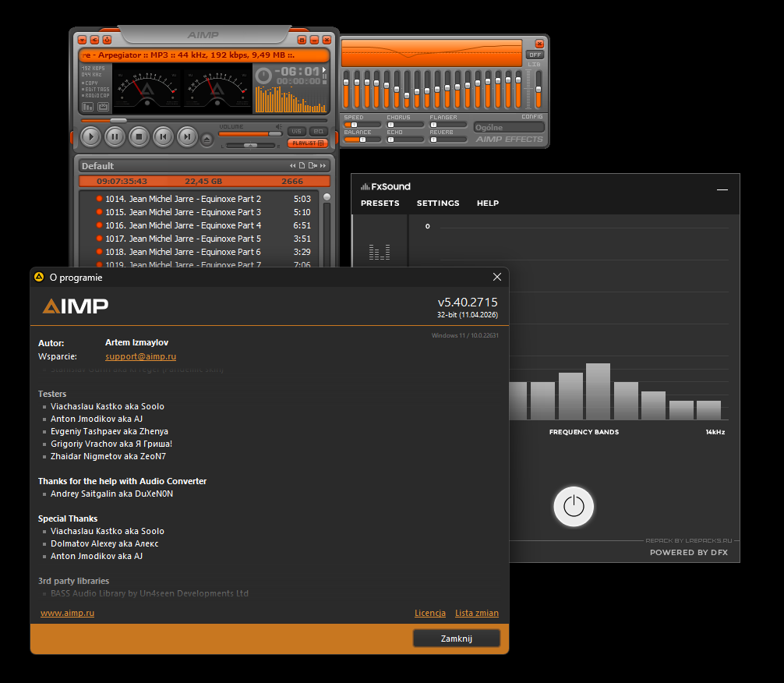
Task: Click the AIMP playlist scrollbar thumb
Action: pos(327,197)
